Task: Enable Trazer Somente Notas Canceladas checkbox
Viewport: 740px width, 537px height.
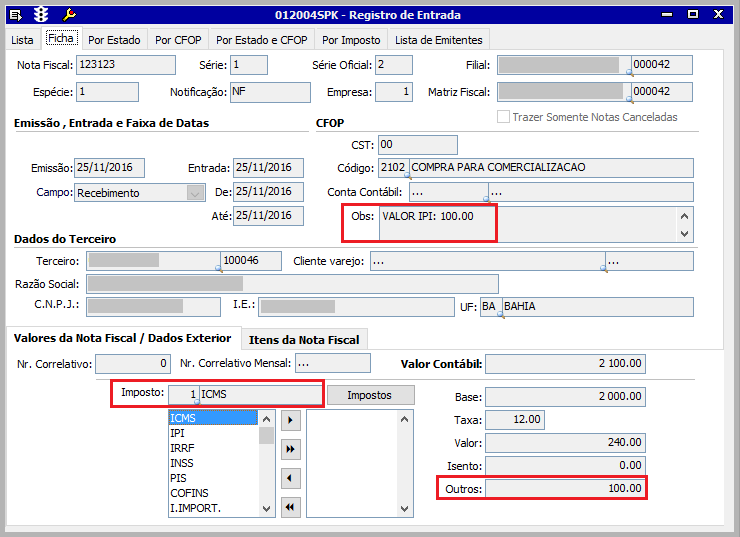Action: (504, 117)
